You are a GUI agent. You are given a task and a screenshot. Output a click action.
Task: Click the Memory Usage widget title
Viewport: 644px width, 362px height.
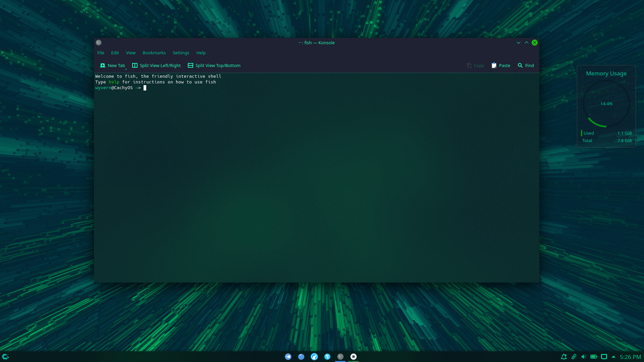point(606,73)
